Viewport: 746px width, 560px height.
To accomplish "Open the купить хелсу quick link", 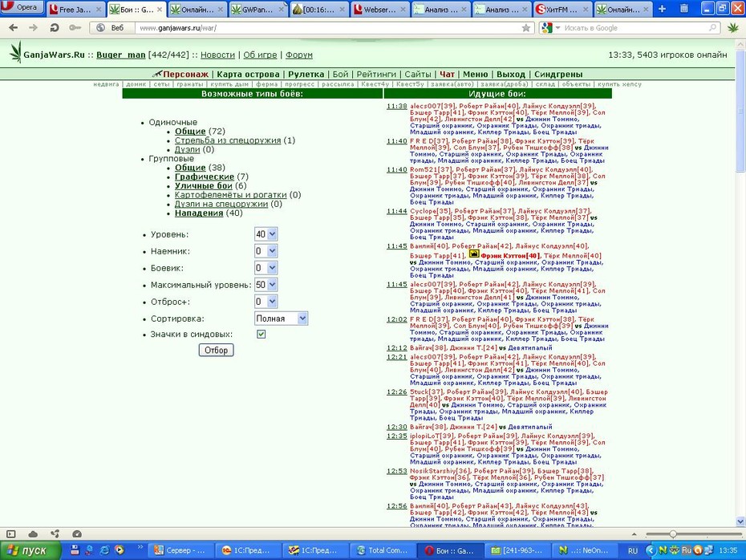I will (x=619, y=84).
